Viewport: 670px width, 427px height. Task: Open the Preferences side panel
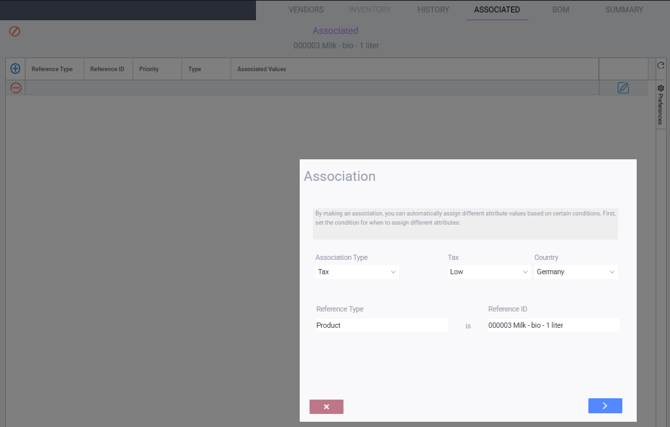[660, 105]
